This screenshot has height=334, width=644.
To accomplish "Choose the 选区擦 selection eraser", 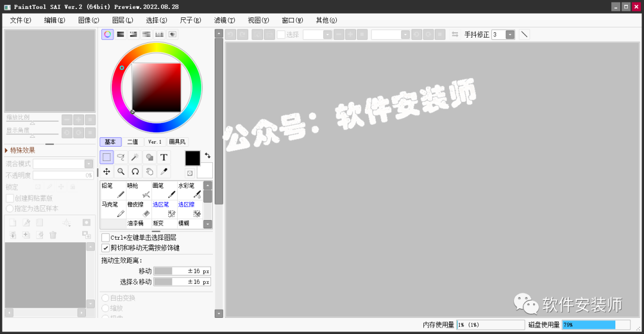I will point(190,209).
